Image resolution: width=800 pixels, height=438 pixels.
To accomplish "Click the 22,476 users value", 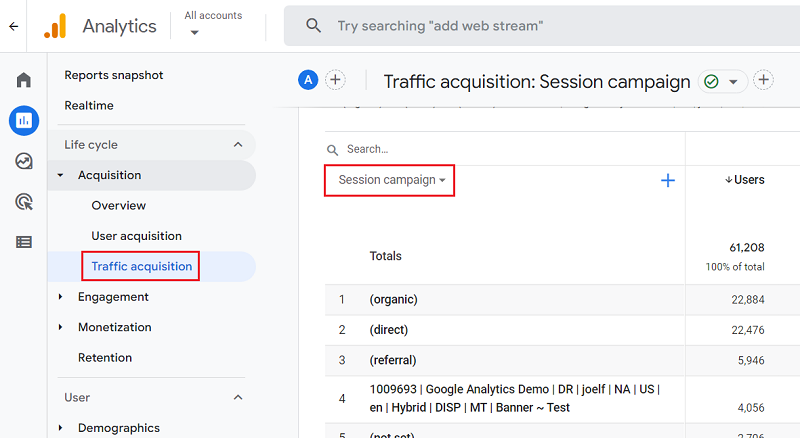I will (x=748, y=330).
